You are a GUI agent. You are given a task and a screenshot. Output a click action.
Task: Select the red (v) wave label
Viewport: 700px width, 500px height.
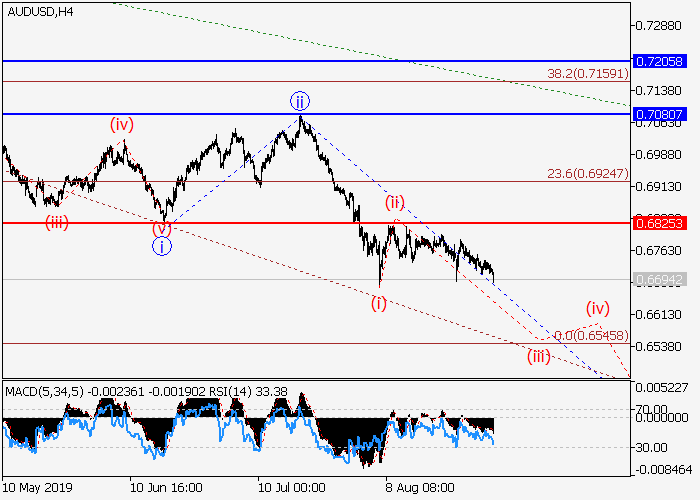pos(162,228)
